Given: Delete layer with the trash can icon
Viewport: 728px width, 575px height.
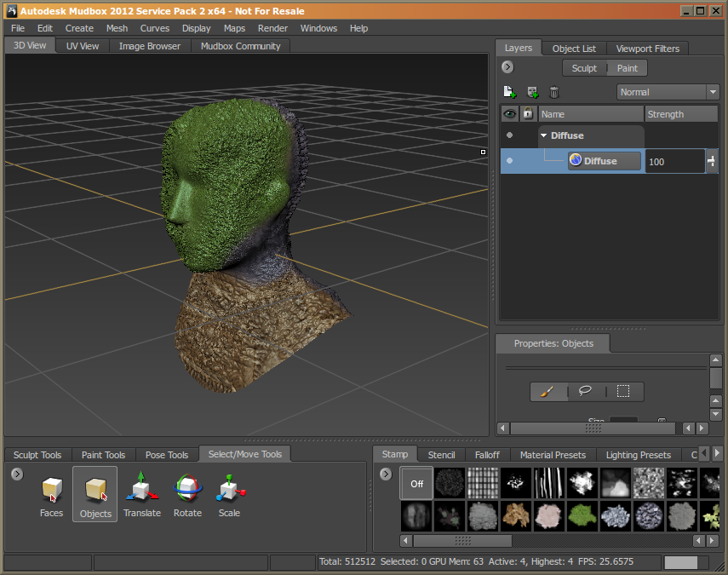Looking at the screenshot, I should click(x=554, y=92).
